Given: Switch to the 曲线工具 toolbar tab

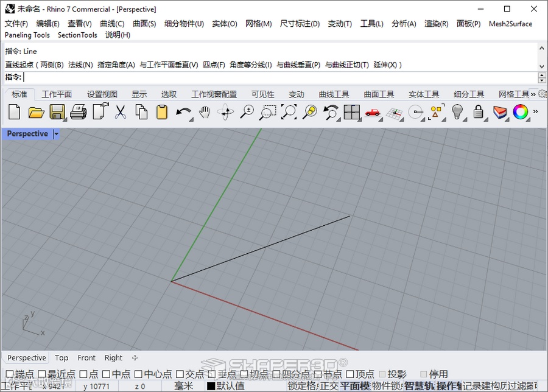Looking at the screenshot, I should [x=334, y=94].
